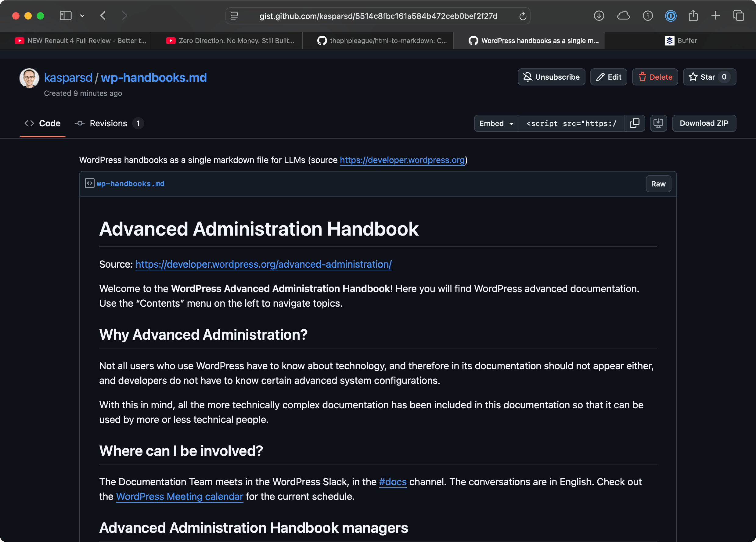Open the #docs Slack channel link
The image size is (756, 542).
393,482
